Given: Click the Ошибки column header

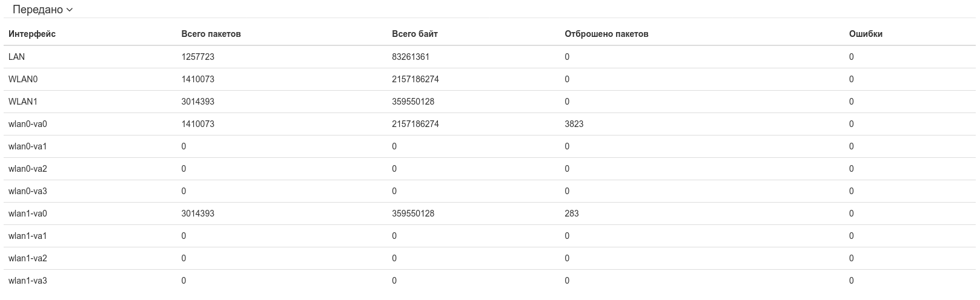Looking at the screenshot, I should tap(866, 34).
